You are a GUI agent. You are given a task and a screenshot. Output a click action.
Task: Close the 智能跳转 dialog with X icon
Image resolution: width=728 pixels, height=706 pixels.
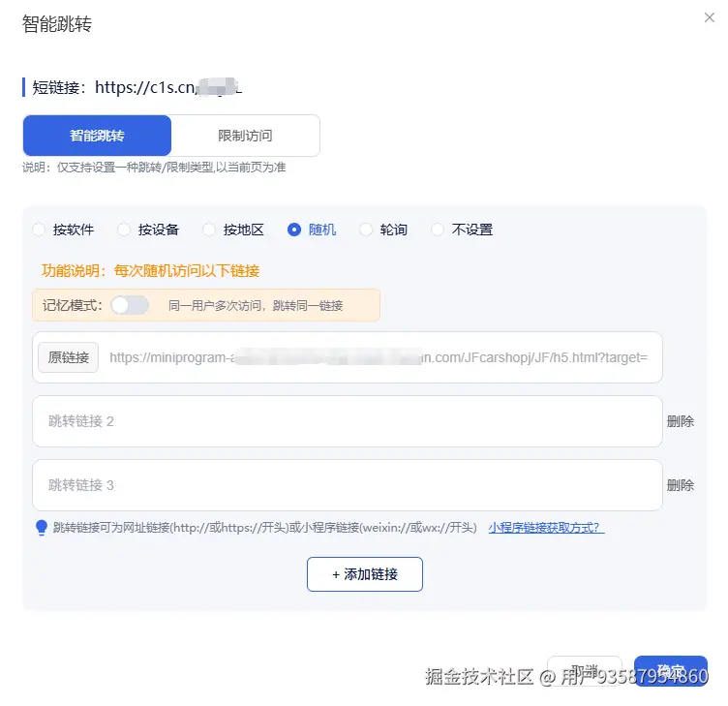tap(709, 17)
